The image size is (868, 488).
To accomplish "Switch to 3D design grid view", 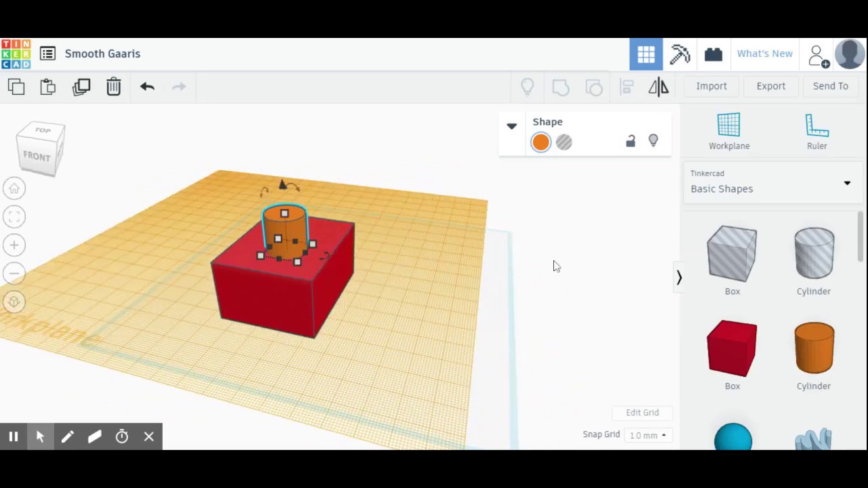I will click(x=646, y=54).
